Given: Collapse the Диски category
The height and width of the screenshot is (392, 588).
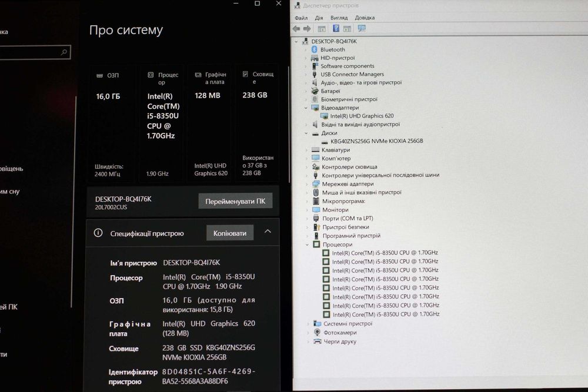Looking at the screenshot, I should pyautogui.click(x=306, y=133).
